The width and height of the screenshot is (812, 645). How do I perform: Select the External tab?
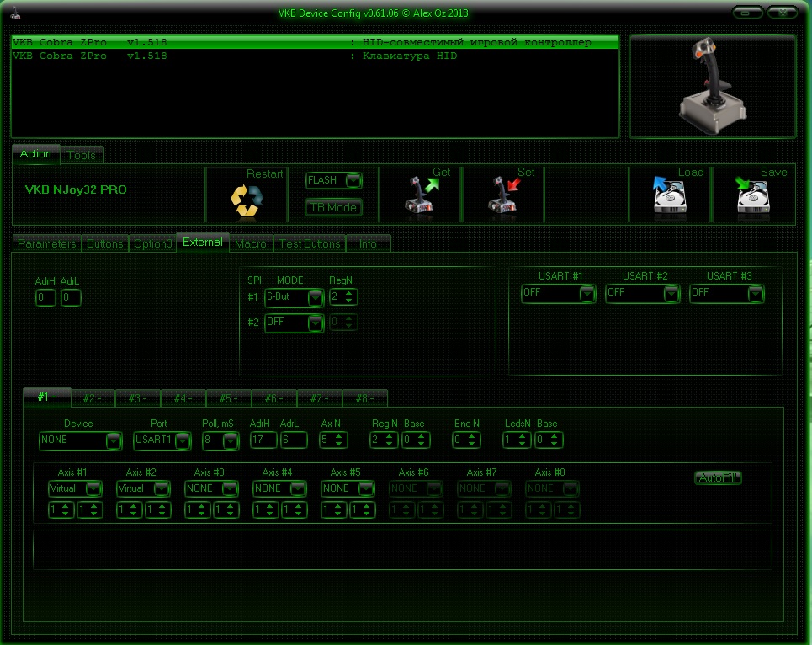point(203,242)
